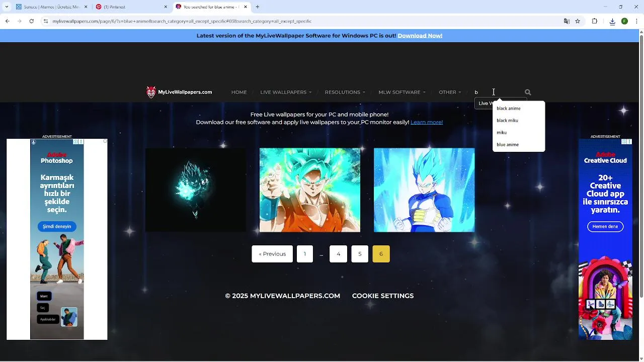Open Chrome three-dot menu
The height and width of the screenshot is (362, 644).
coord(636,21)
